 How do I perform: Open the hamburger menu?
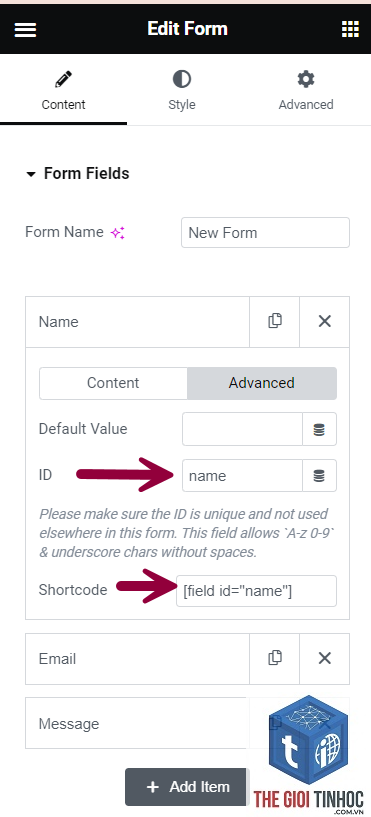25,30
